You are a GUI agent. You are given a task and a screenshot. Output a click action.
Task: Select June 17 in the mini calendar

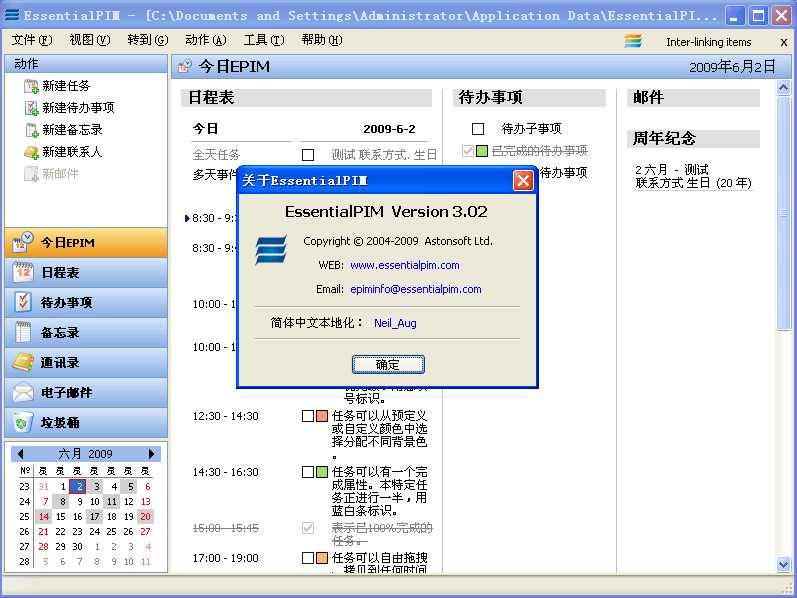coord(95,517)
